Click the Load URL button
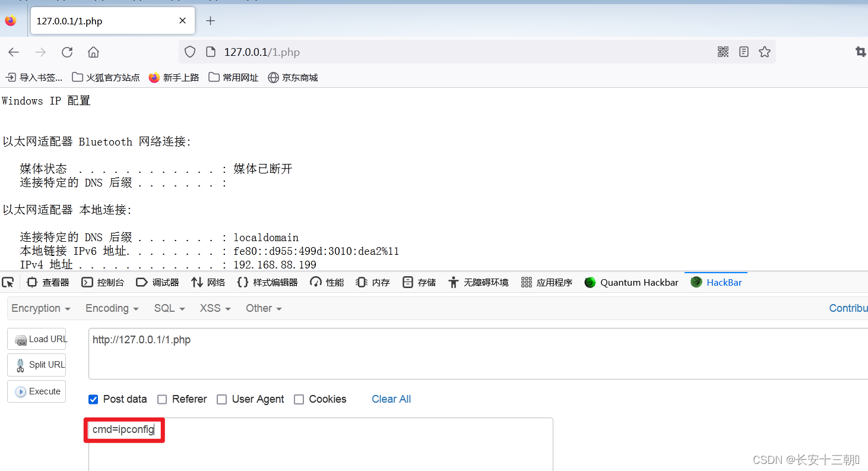The height and width of the screenshot is (471, 868). [x=37, y=339]
